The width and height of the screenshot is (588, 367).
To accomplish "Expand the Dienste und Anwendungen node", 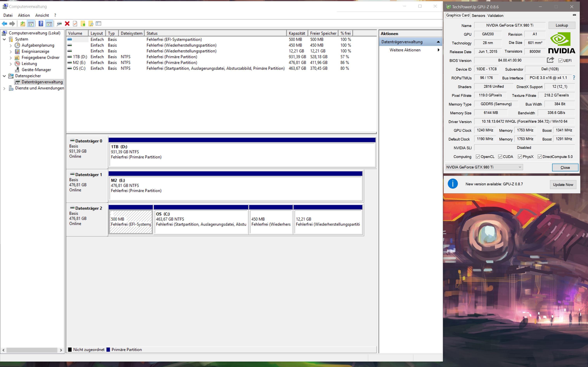I will [x=4, y=88].
